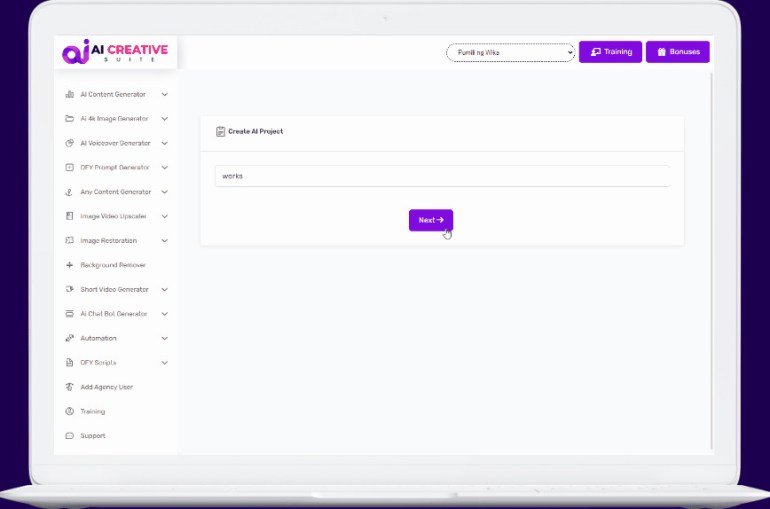
Task: Click the project name input field
Action: coord(442,176)
